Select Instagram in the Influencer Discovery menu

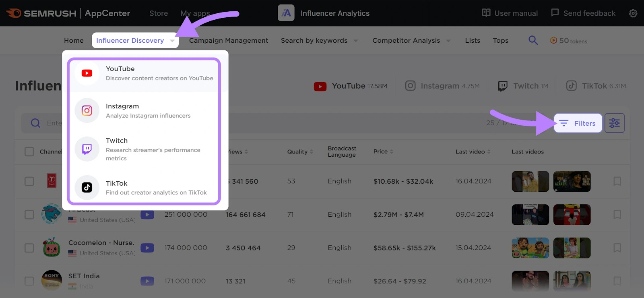(145, 111)
